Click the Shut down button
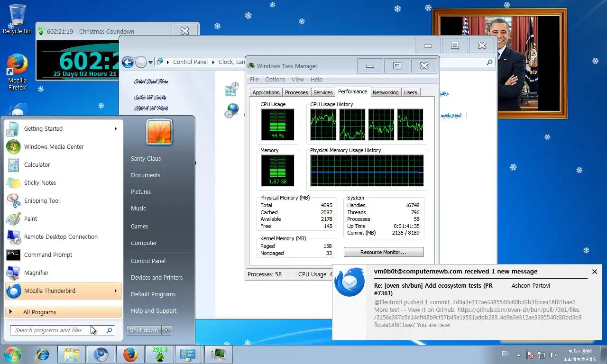This screenshot has height=364, width=607. pos(144,330)
